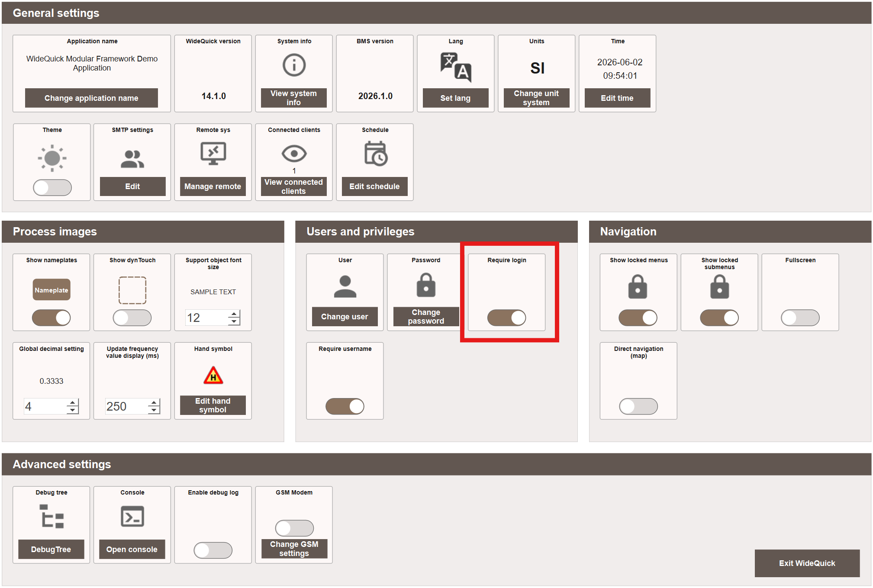Image resolution: width=873 pixels, height=588 pixels.
Task: Click the Edit time button
Action: [618, 98]
